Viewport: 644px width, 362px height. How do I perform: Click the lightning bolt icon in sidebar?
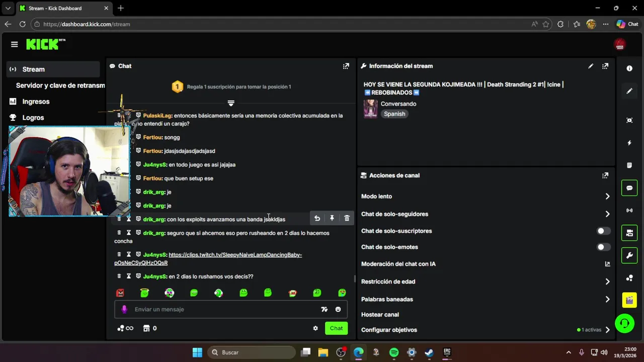(x=629, y=143)
